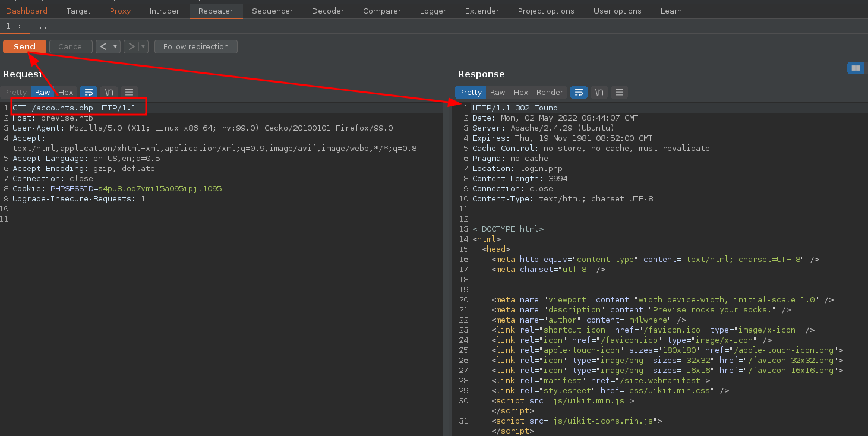Open the Intruder tab

[164, 11]
